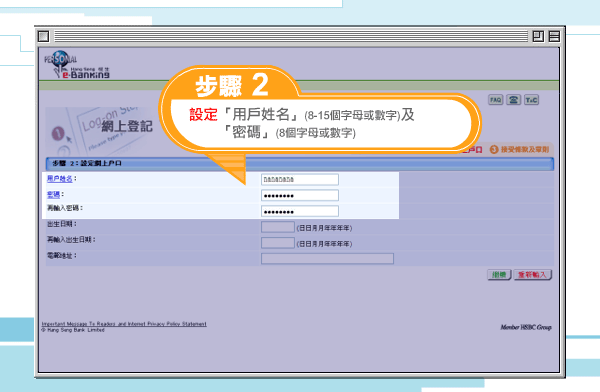The height and width of the screenshot is (392, 600).
Task: Click the 密碼 password field
Action: tap(300, 195)
